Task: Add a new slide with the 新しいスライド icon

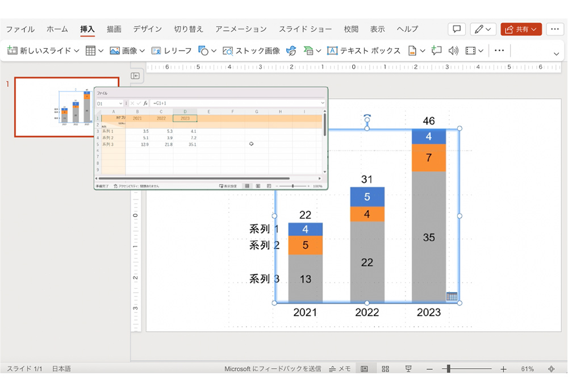Action: [x=12, y=51]
